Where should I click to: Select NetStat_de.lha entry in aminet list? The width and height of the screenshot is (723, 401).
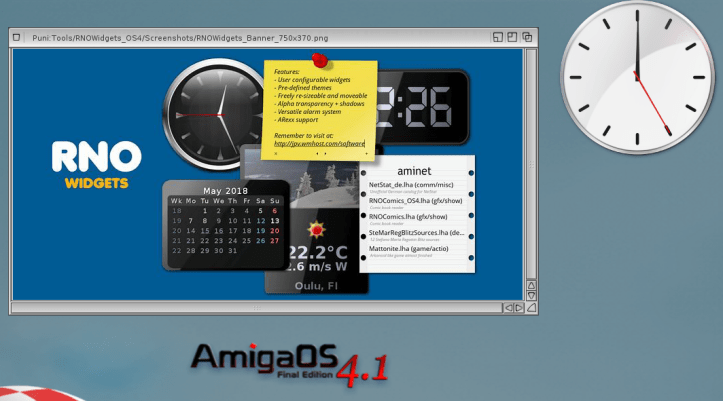click(410, 185)
